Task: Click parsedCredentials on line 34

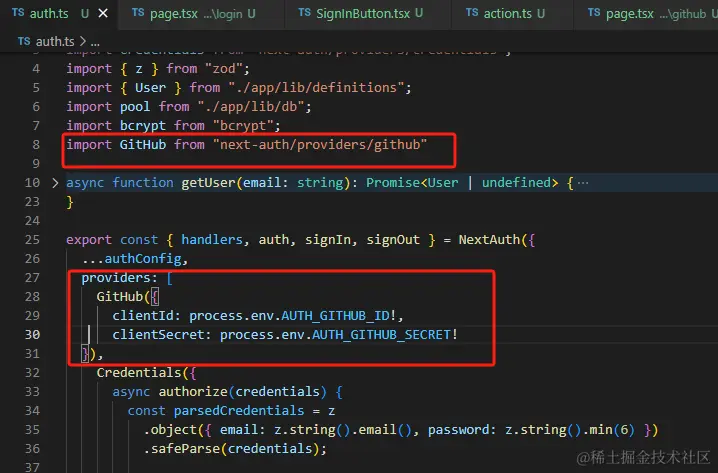Action: coord(239,411)
